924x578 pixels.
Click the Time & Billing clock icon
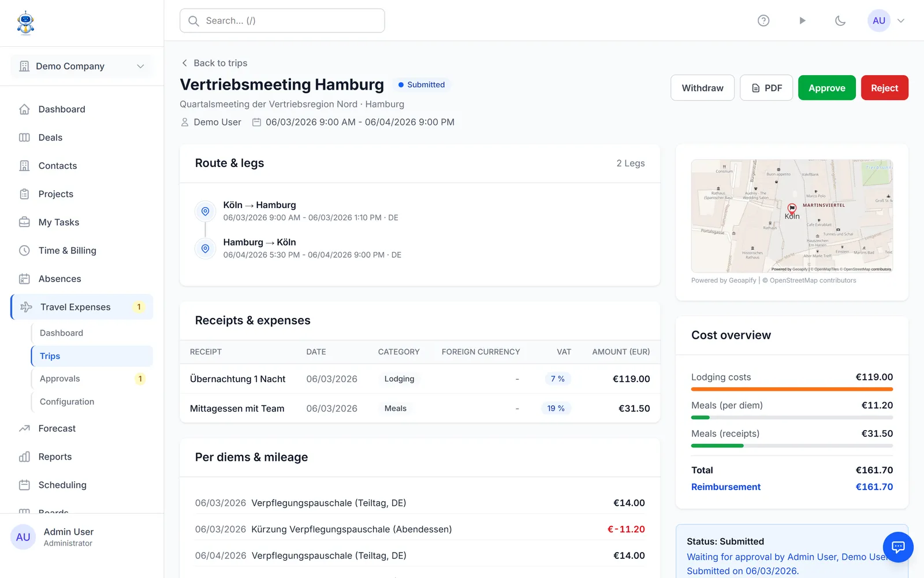(24, 251)
